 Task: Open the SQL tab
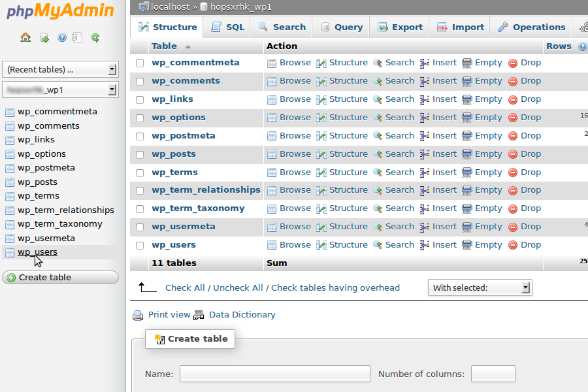tap(227, 27)
